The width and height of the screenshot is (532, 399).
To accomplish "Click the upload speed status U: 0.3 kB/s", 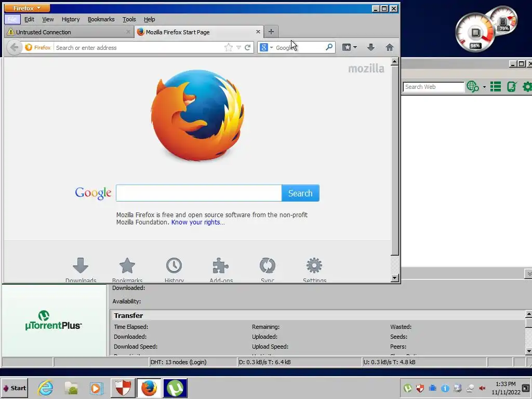I will (390, 362).
